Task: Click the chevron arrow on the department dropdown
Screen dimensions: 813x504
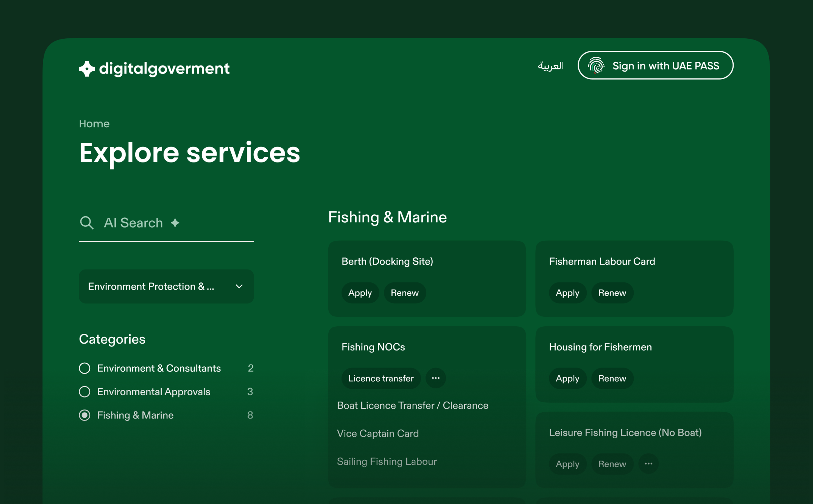Action: (x=239, y=286)
